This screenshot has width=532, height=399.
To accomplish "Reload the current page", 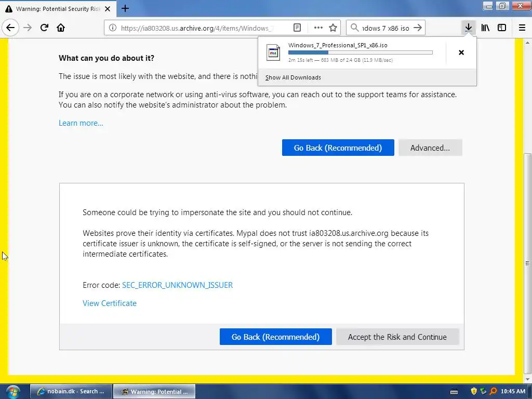I will 44,28.
